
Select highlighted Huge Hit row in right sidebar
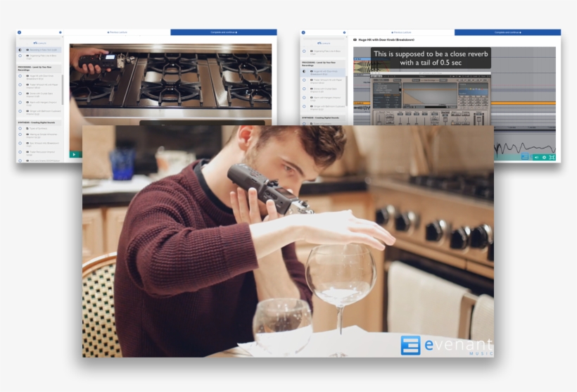tap(323, 72)
